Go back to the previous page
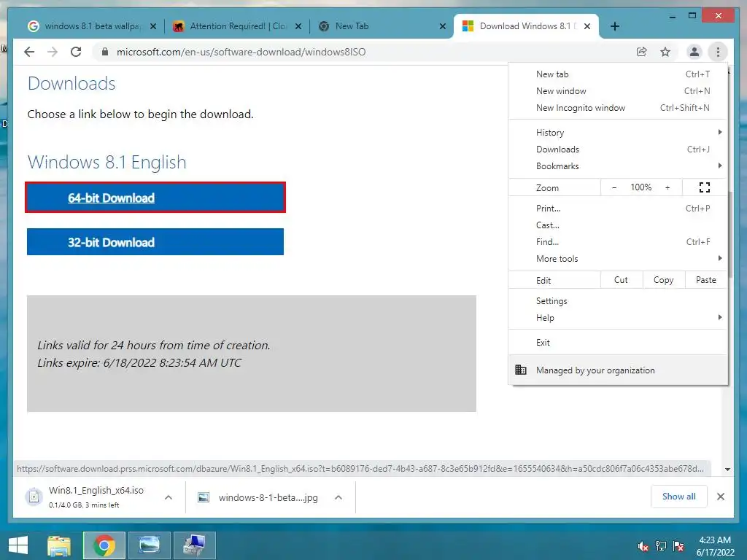This screenshot has height=560, width=747. pos(29,52)
